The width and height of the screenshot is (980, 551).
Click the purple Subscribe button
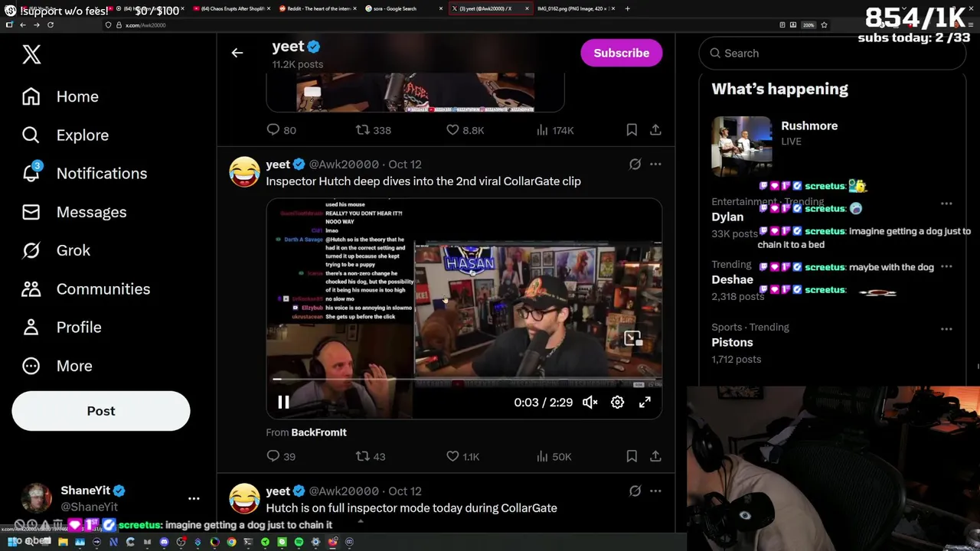point(621,53)
